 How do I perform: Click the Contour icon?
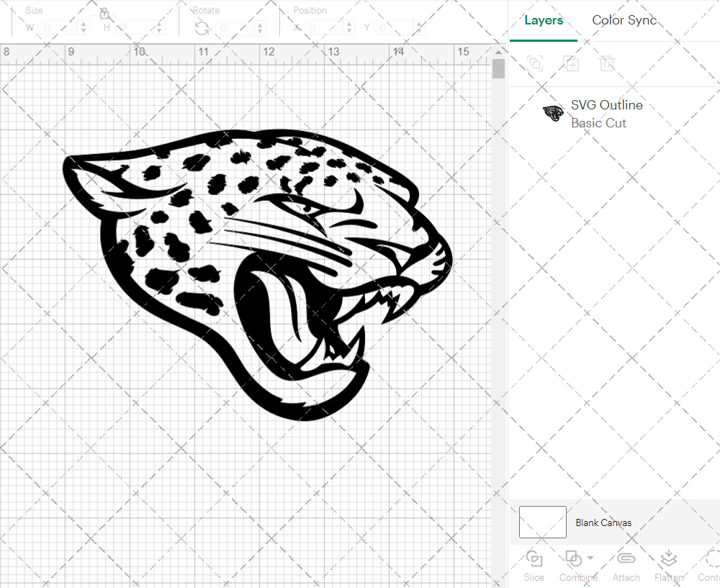711,558
